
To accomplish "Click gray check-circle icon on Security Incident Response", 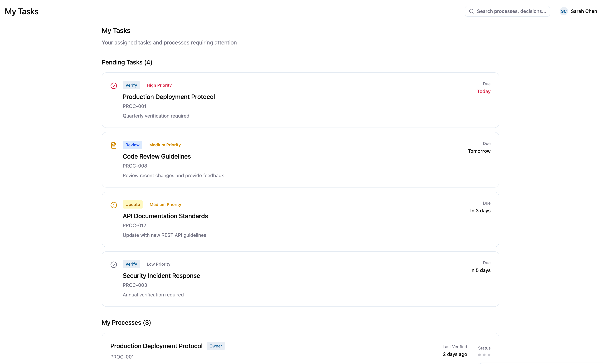I will pyautogui.click(x=114, y=265).
